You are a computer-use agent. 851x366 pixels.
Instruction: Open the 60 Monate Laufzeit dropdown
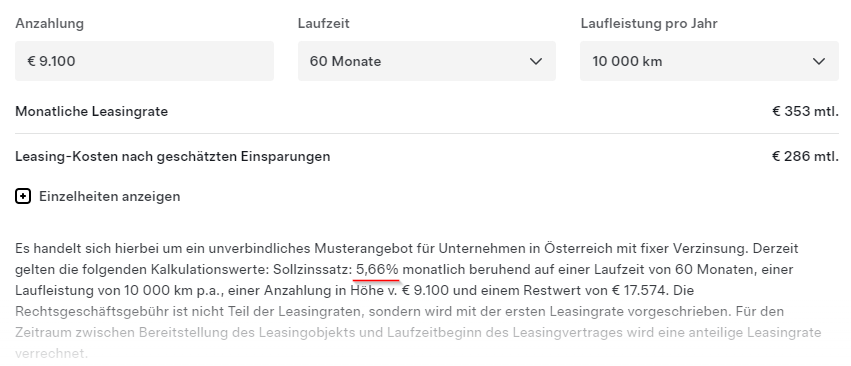(x=427, y=61)
